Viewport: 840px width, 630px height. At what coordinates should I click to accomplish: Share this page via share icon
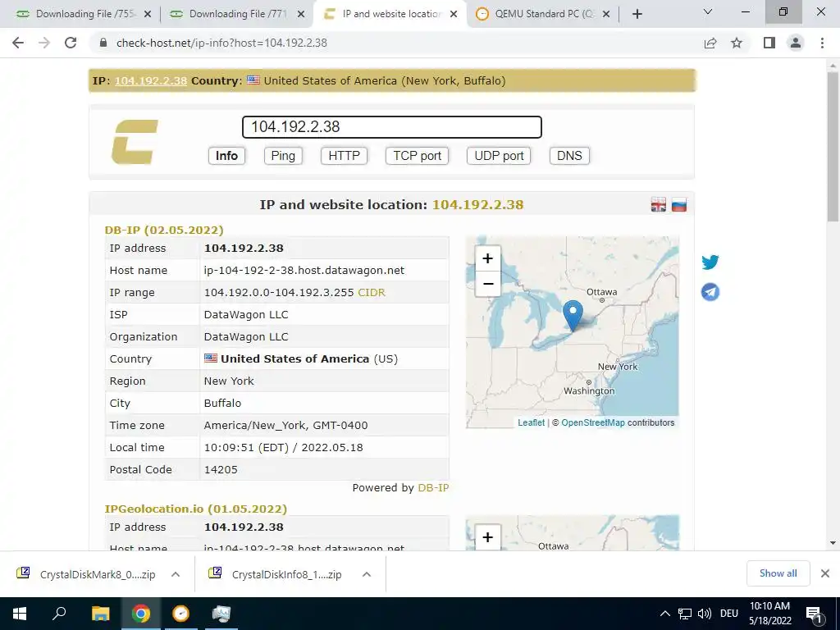click(710, 43)
